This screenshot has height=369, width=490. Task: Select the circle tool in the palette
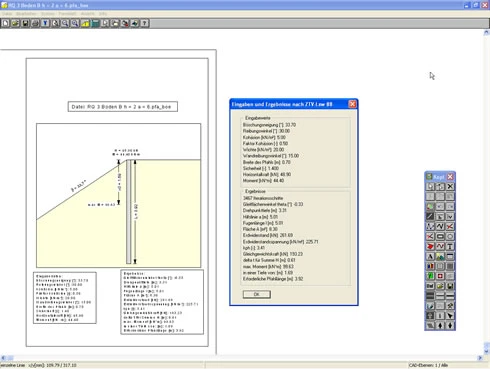click(450, 236)
